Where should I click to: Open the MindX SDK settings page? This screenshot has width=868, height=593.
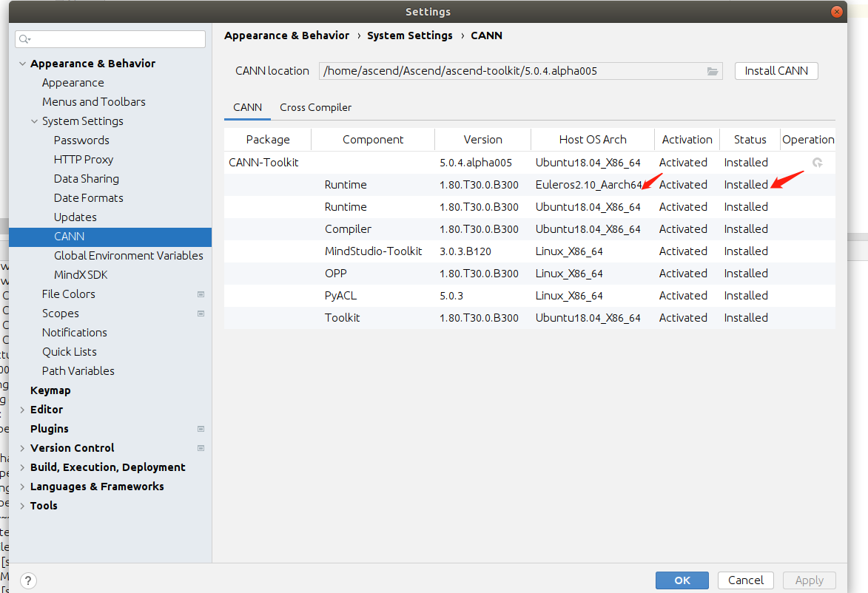click(81, 275)
